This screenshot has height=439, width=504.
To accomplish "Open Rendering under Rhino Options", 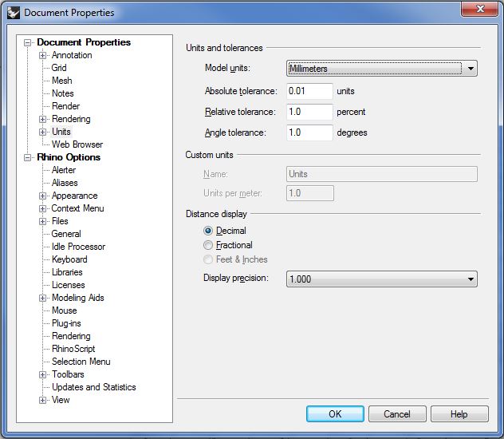I will [x=71, y=336].
